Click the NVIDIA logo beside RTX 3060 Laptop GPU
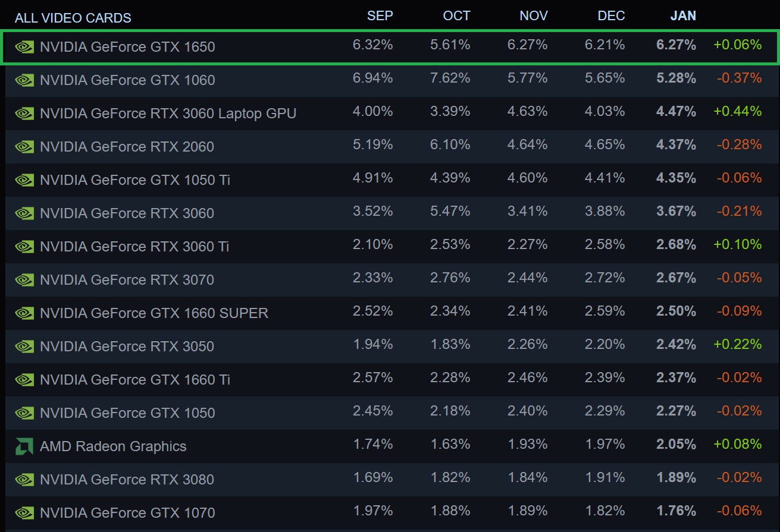The height and width of the screenshot is (532, 780). (24, 114)
